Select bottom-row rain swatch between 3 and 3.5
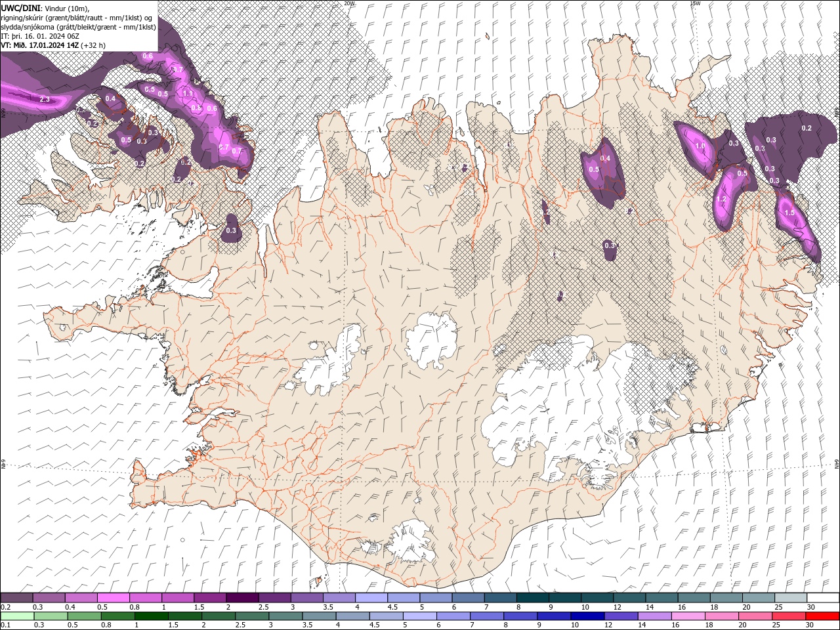 click(x=285, y=616)
